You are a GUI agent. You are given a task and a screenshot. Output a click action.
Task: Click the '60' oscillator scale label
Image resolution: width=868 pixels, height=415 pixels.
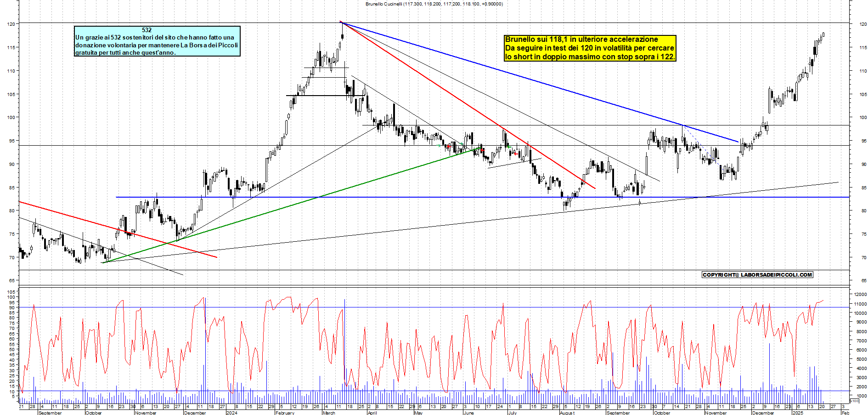pos(13,339)
